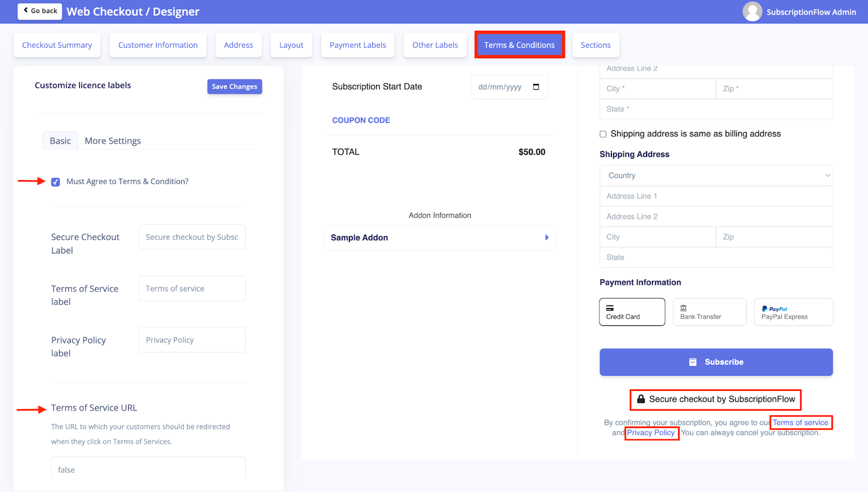Open the More Settings tab
The width and height of the screenshot is (868, 492).
pyautogui.click(x=113, y=141)
